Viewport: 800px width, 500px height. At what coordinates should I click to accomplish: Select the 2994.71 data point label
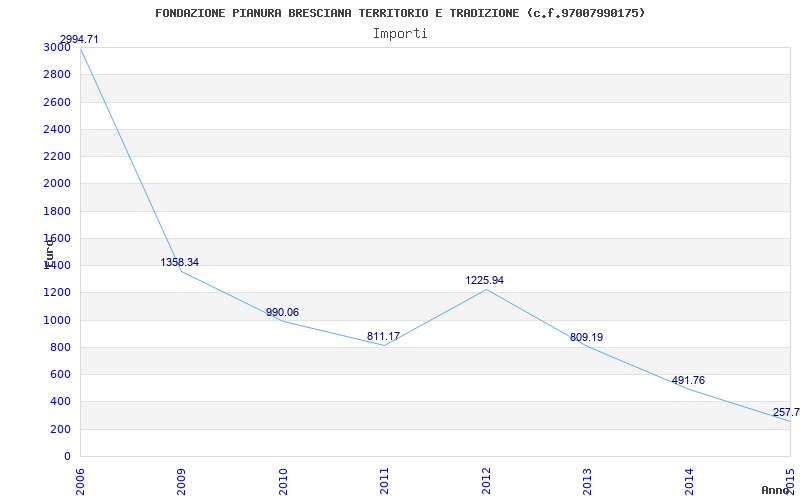[79, 39]
